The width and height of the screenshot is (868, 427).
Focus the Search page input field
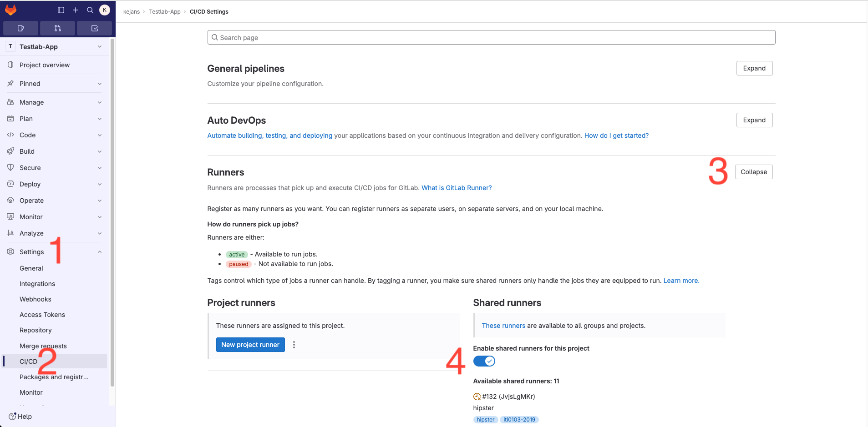(491, 37)
